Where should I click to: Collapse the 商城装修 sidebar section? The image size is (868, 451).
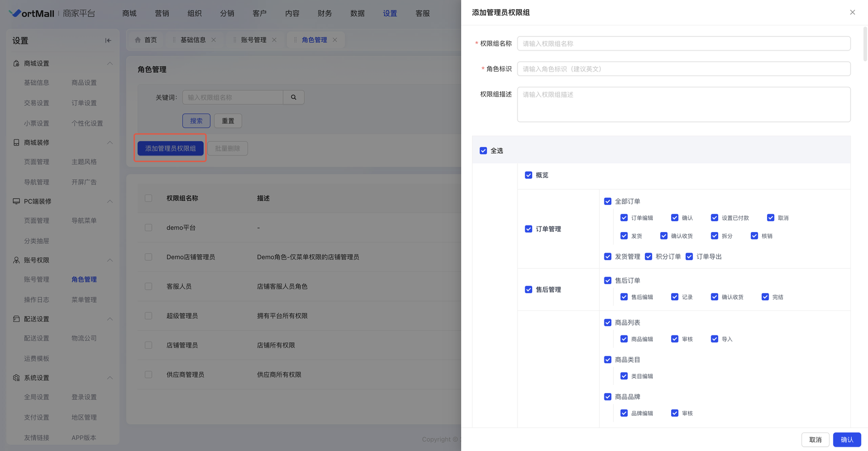pos(110,143)
